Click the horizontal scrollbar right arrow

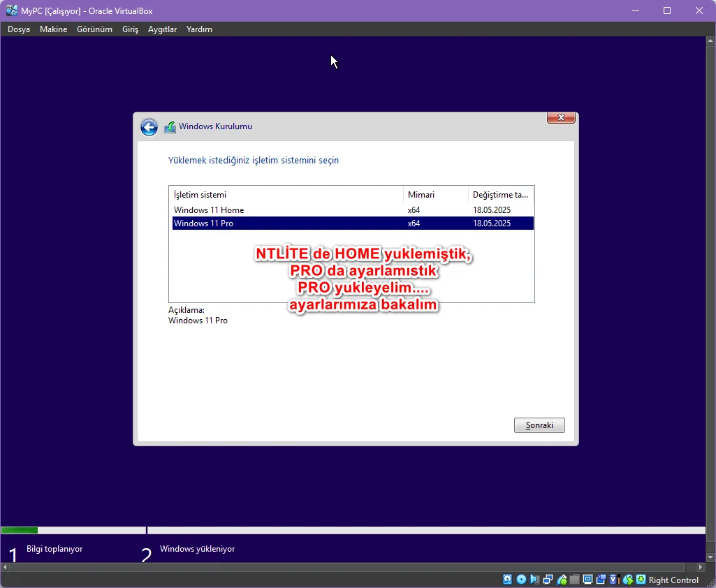(701, 567)
